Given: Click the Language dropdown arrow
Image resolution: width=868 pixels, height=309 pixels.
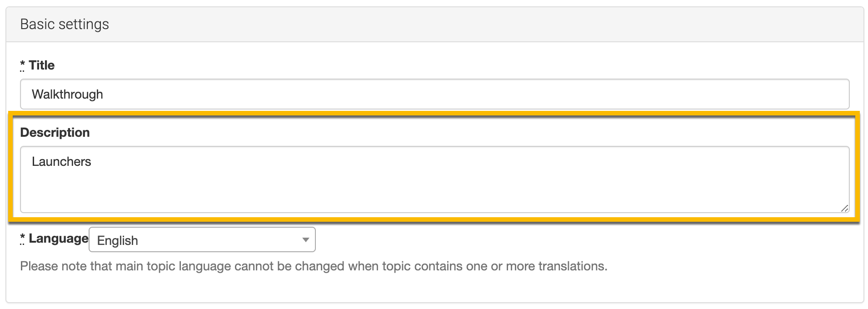Looking at the screenshot, I should pos(306,240).
